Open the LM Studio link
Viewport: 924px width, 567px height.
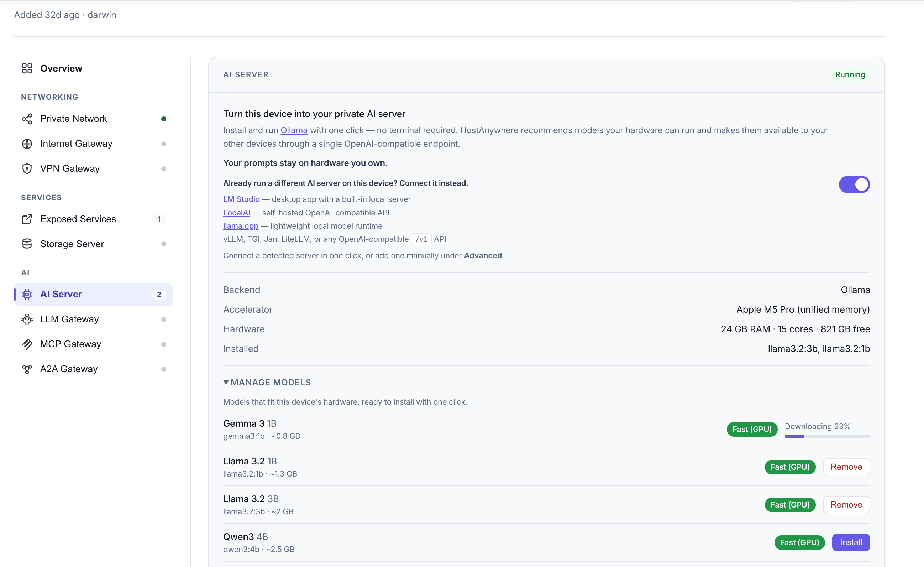pyautogui.click(x=241, y=199)
